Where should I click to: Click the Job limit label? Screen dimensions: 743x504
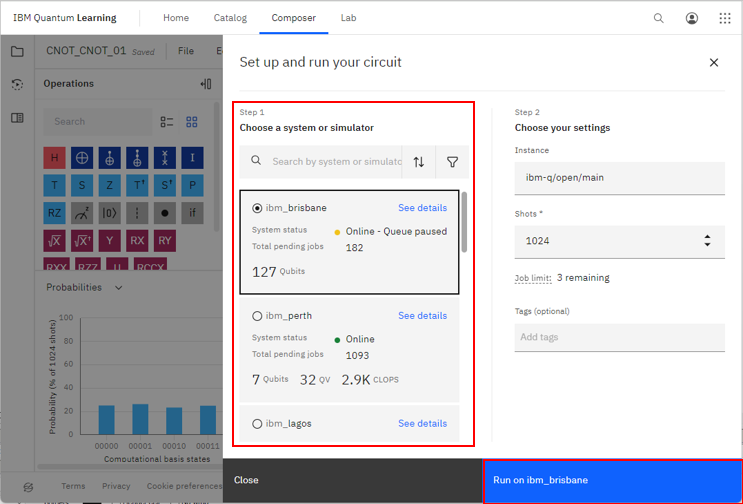[533, 278]
